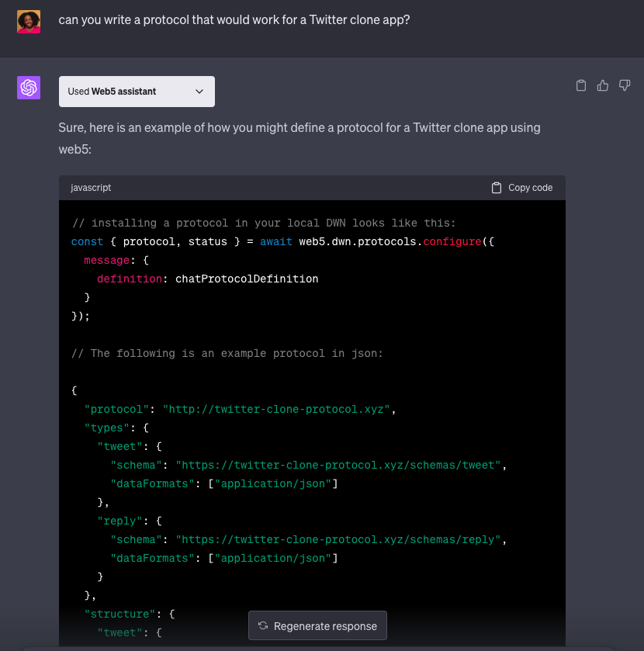644x651 pixels.
Task: Click the regenerate arrows icon
Action: (x=263, y=625)
